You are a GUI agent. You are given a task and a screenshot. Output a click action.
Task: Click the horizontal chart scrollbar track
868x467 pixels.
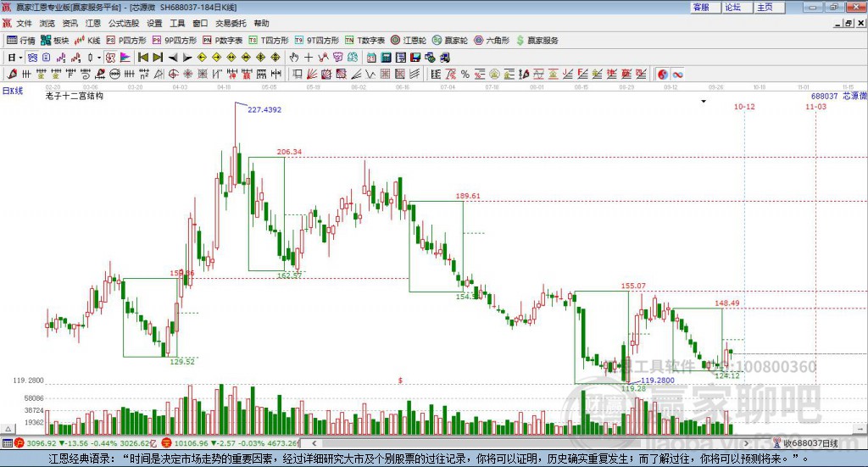530,443
